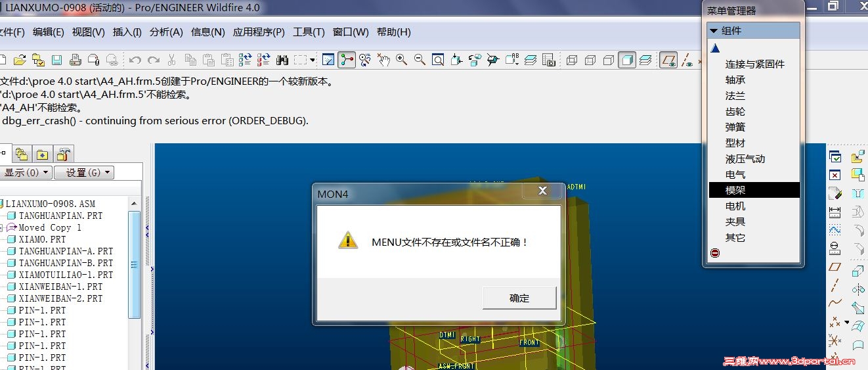Click the 确定 button in the MON4 dialog
868x370 pixels.
[x=519, y=298]
